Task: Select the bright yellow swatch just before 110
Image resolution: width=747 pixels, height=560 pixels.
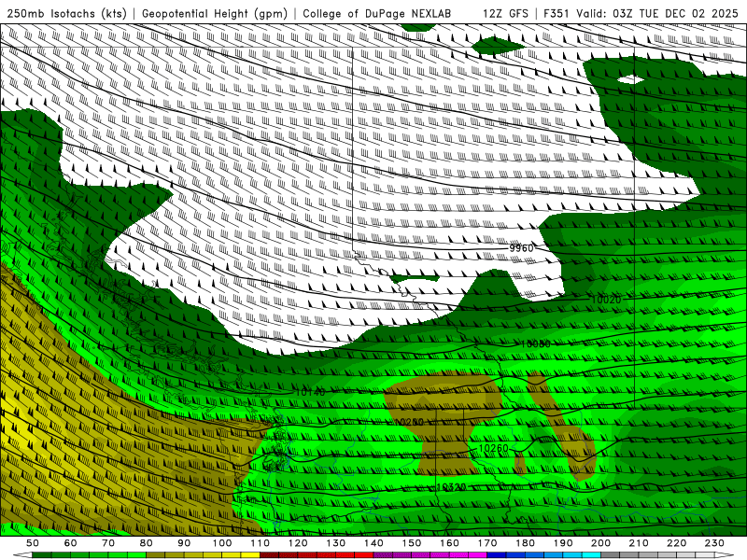Action: point(250,554)
